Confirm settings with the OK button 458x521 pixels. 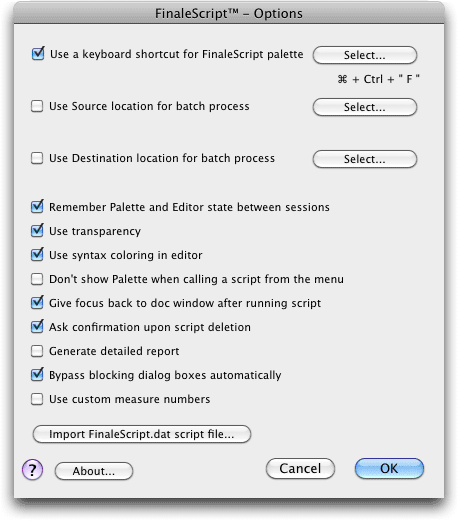pyautogui.click(x=389, y=468)
